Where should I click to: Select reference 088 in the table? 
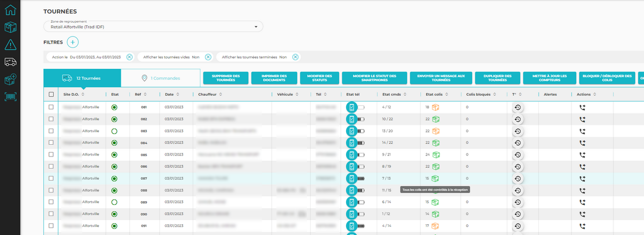pyautogui.click(x=144, y=190)
